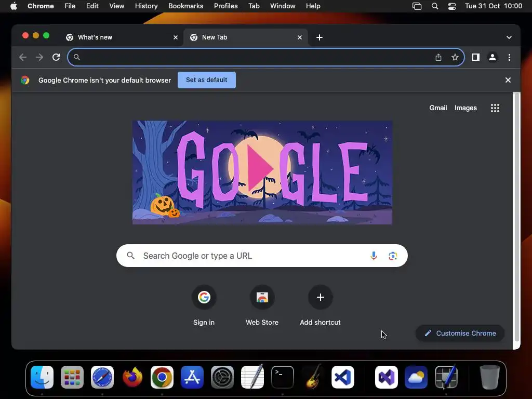This screenshot has width=532, height=399.
Task: Open the Help menu
Action: [313, 6]
